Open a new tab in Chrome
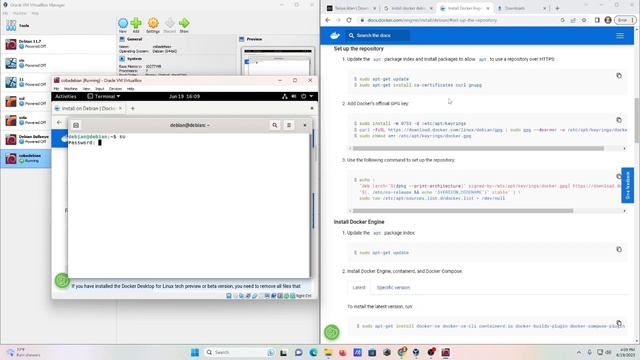Viewport: 640px width, 360px height. (x=557, y=8)
